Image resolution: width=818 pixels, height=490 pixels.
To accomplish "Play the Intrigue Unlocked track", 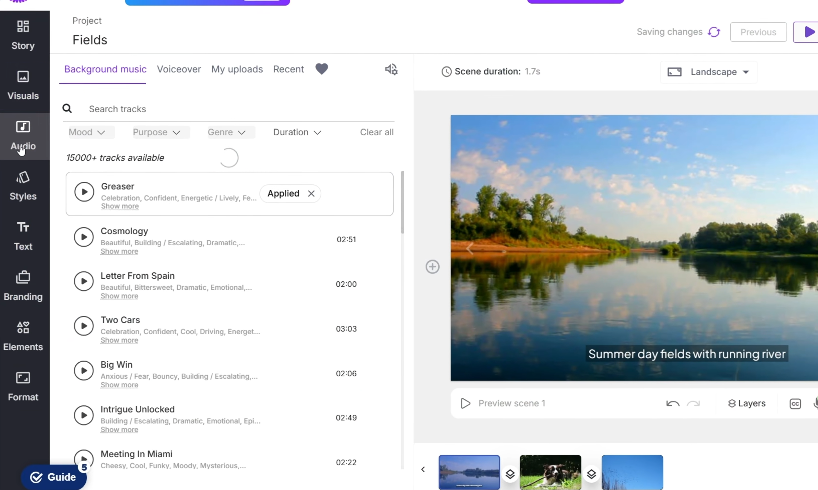I will 83,415.
